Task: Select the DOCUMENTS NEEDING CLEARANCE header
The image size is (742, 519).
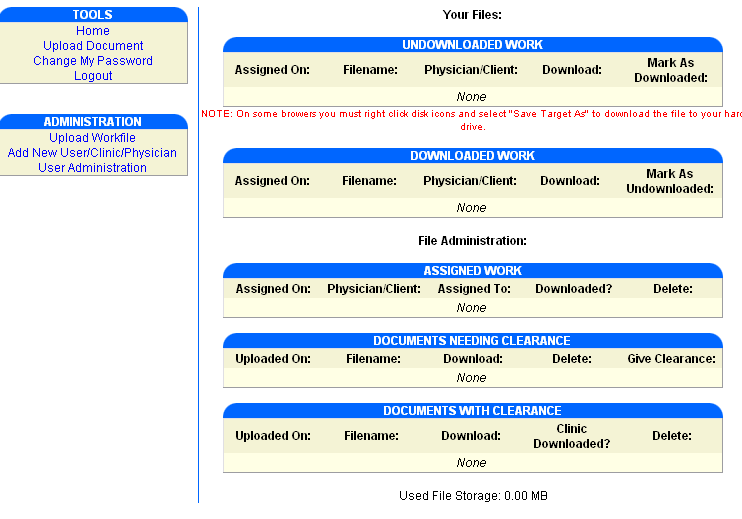Action: pos(472,341)
